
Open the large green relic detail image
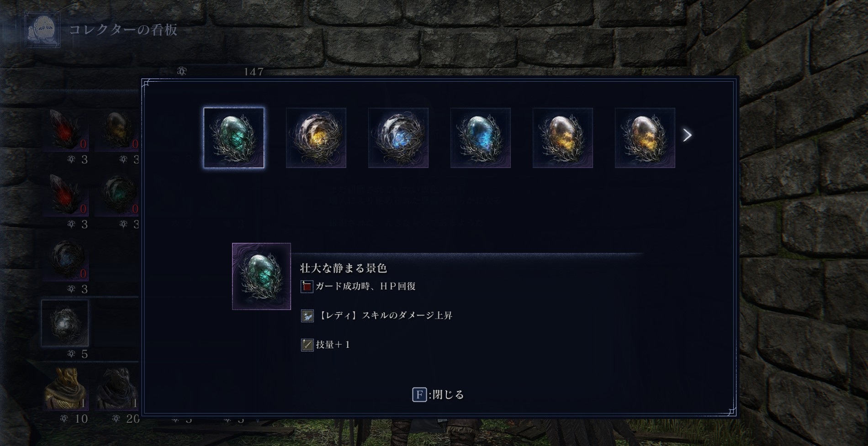click(x=261, y=276)
